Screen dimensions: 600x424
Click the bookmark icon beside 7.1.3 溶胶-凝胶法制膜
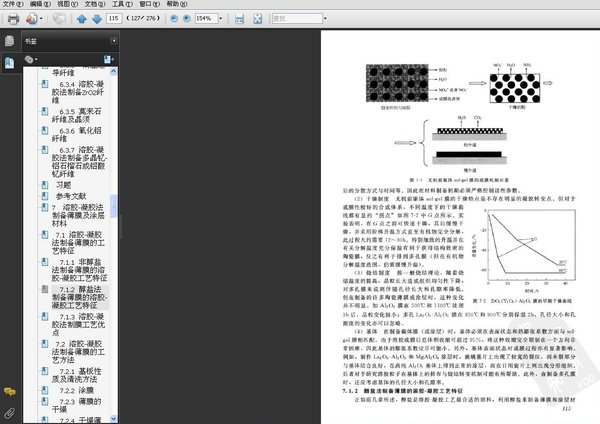45,316
